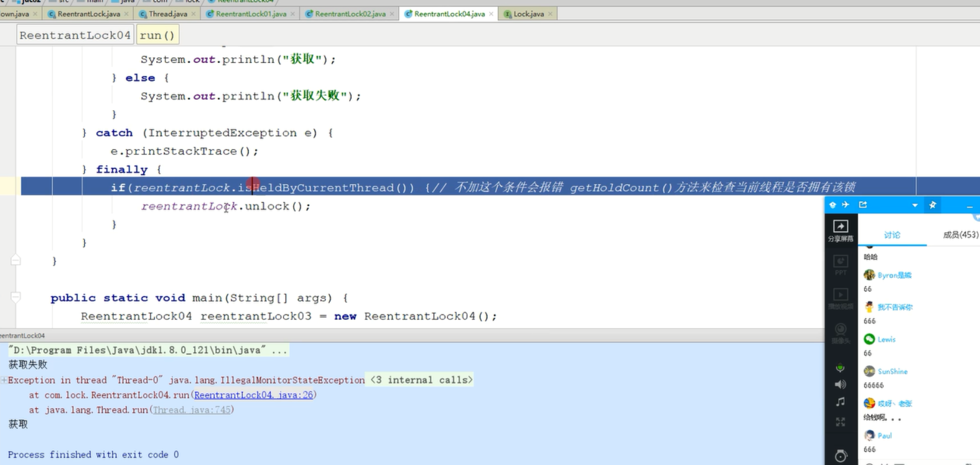Collapse the main method fold marker in gutter
980x465 pixels.
16,298
